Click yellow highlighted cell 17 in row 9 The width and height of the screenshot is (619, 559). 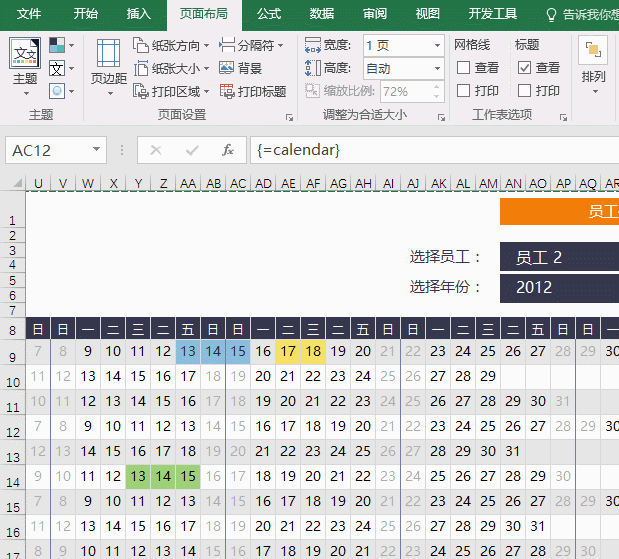288,351
